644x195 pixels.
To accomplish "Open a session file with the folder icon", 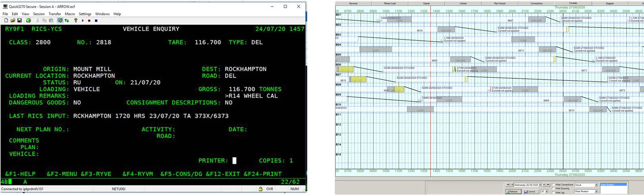I will (x=13, y=21).
